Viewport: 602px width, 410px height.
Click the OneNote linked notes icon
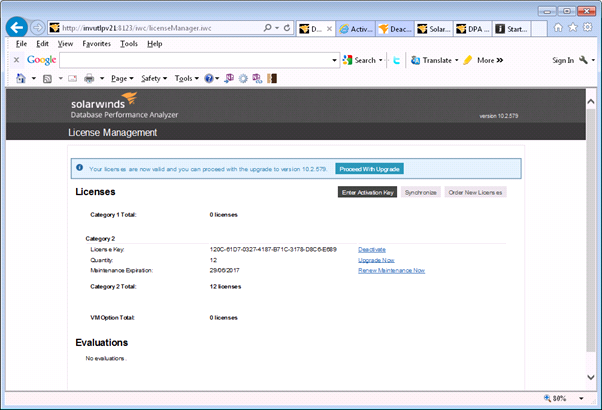pyautogui.click(x=257, y=78)
